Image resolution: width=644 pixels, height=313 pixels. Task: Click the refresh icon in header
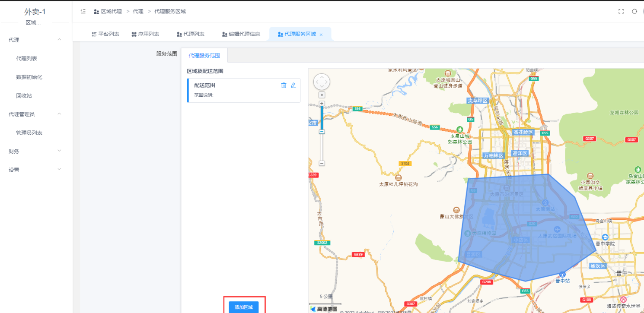[634, 11]
